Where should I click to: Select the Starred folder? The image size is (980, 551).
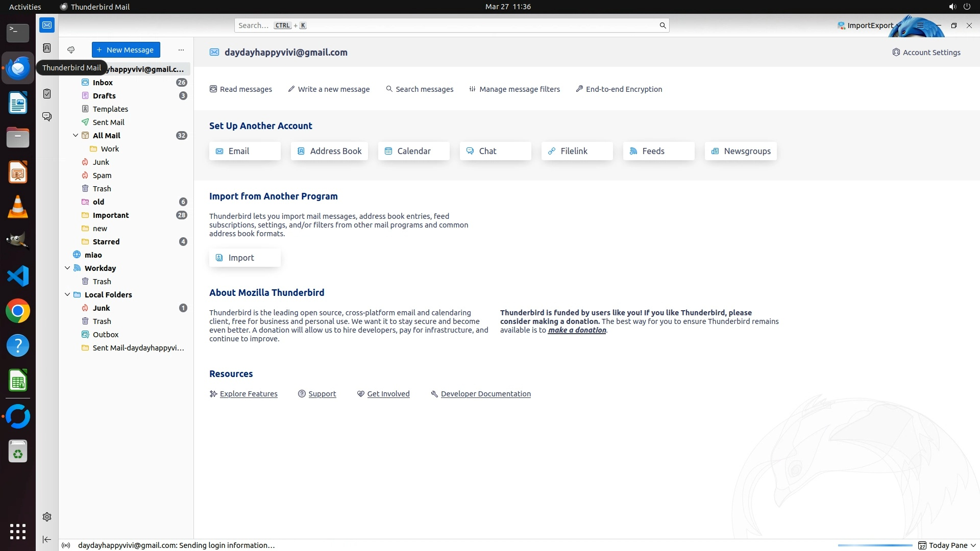pos(106,242)
